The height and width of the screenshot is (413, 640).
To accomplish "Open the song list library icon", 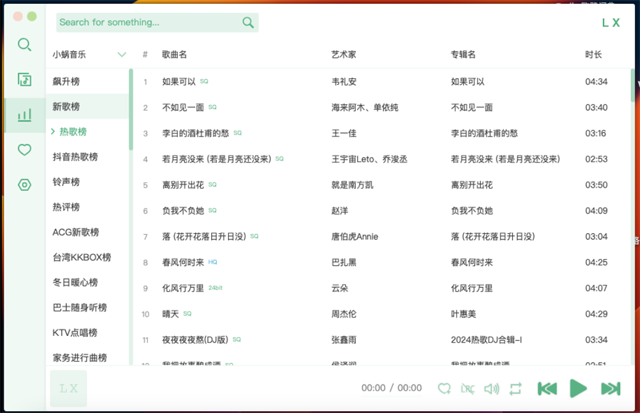I will (x=24, y=80).
